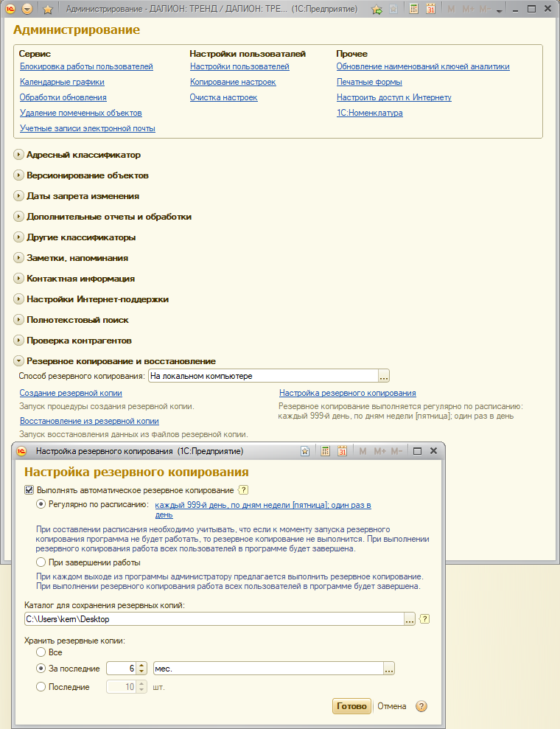
Task: Add backup settings dialog to favorites
Action: coord(305,451)
